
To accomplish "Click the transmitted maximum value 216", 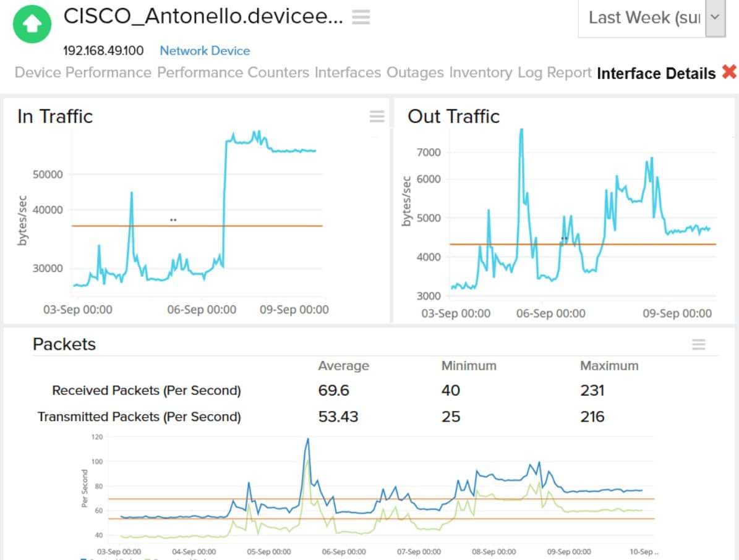I will [x=592, y=417].
